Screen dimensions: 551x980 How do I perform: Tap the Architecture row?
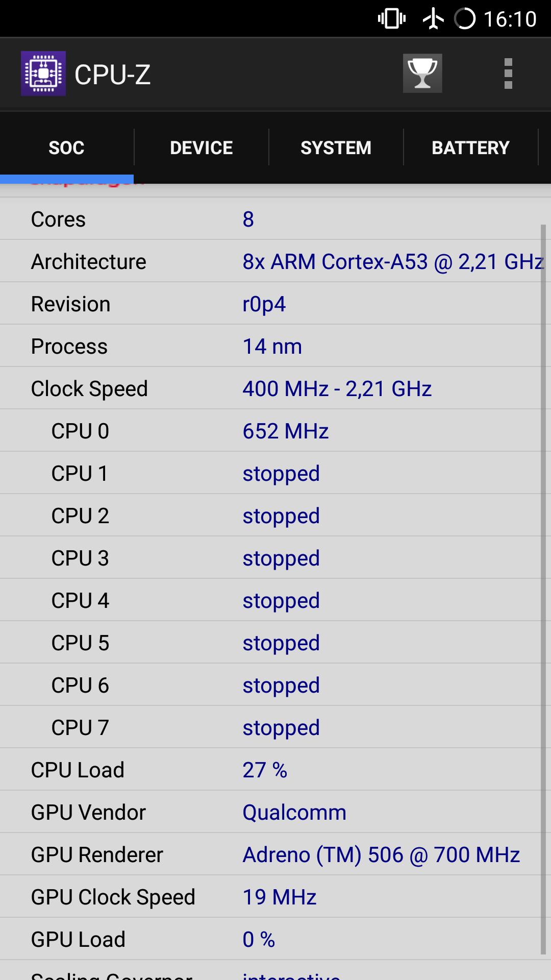coord(270,261)
